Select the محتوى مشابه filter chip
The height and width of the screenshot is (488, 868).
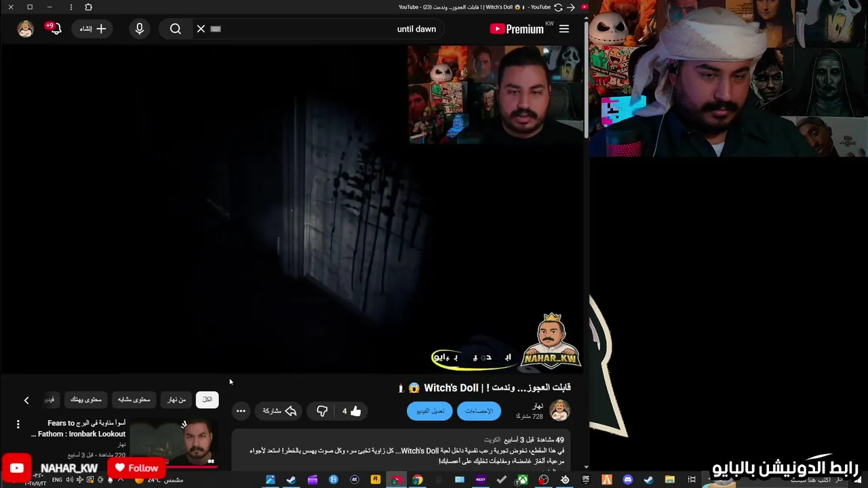[x=134, y=399]
